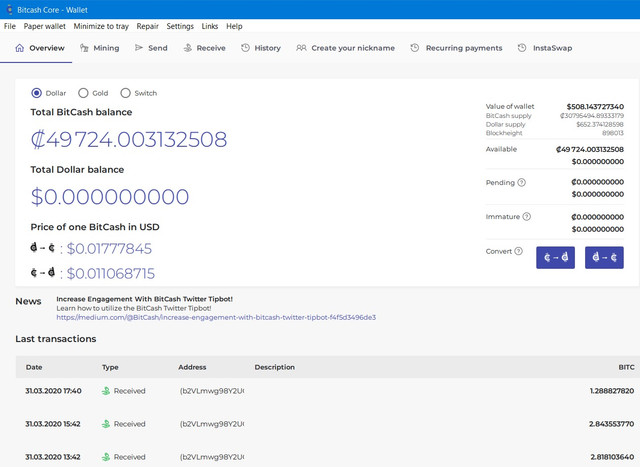
Task: Select the Gold radio button
Action: [83, 93]
